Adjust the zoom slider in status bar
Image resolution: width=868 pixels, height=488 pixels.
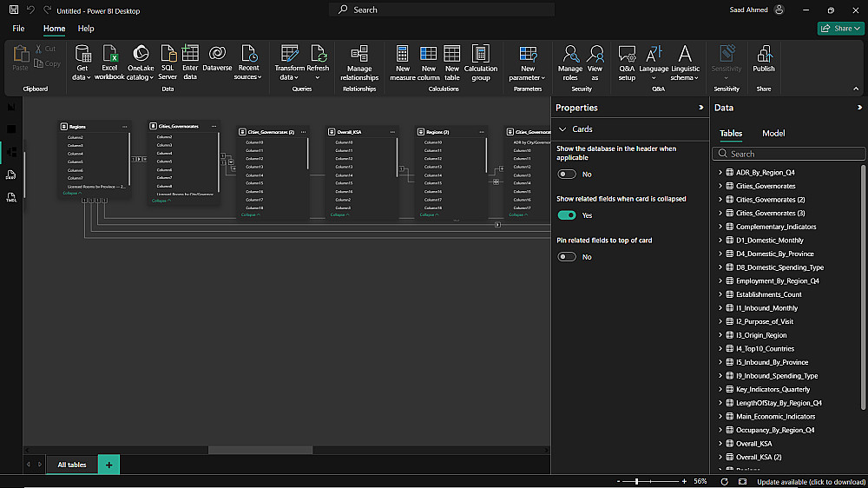(637, 481)
